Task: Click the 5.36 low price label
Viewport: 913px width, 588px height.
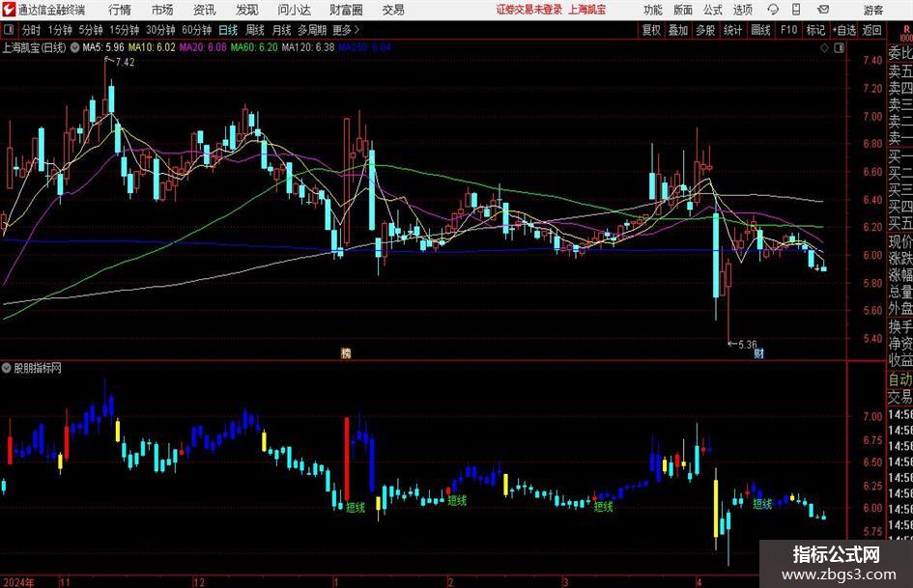Action: (748, 345)
